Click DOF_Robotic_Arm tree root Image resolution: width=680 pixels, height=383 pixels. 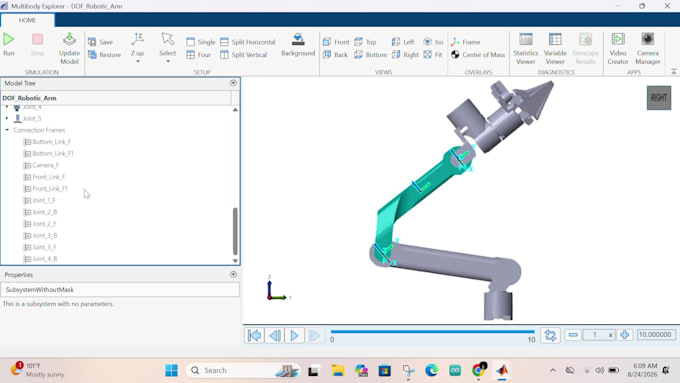tap(29, 98)
